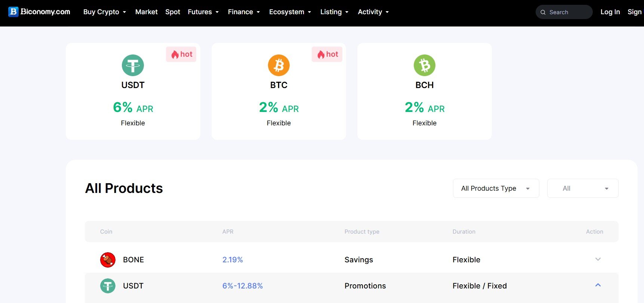Click the USDT Tether icon in featured card
Screen dimensions: 644x303
point(133,65)
